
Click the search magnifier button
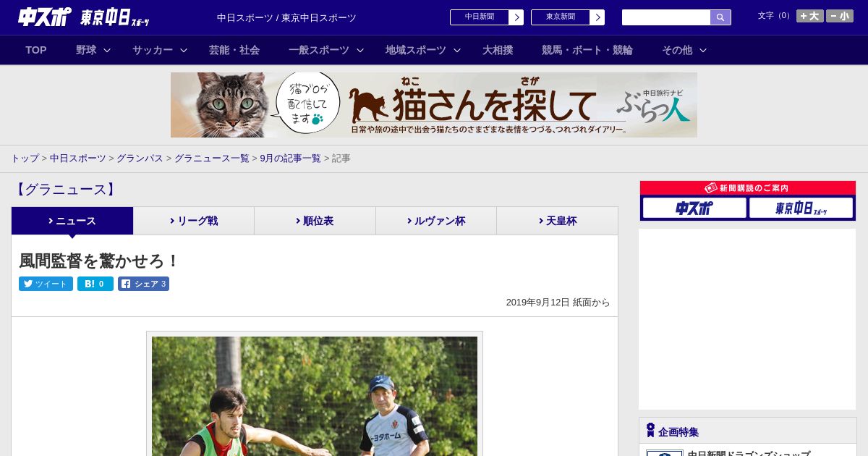click(x=720, y=17)
